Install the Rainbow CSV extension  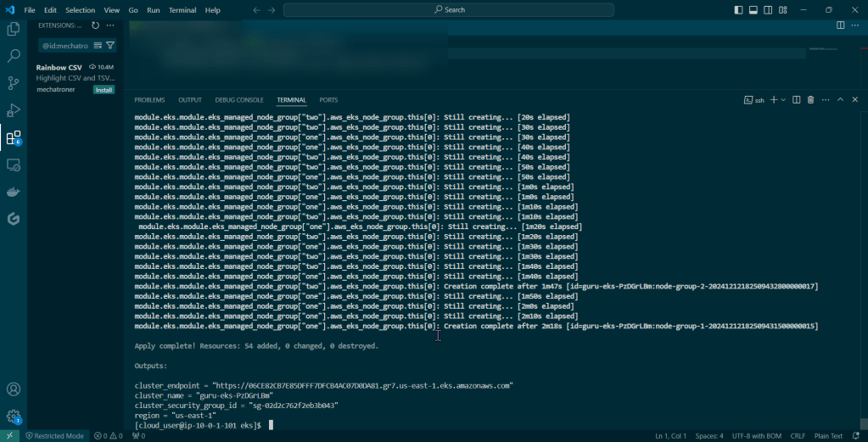(x=104, y=89)
